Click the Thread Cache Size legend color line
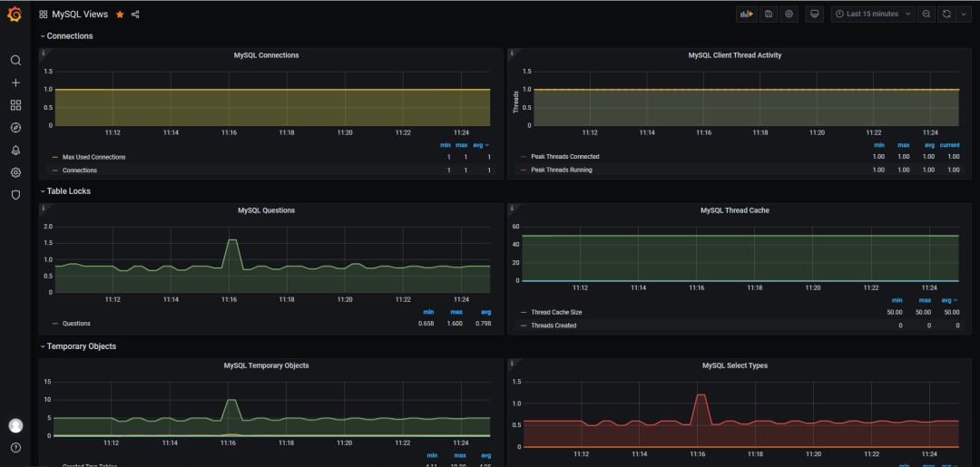The height and width of the screenshot is (467, 980). (524, 312)
